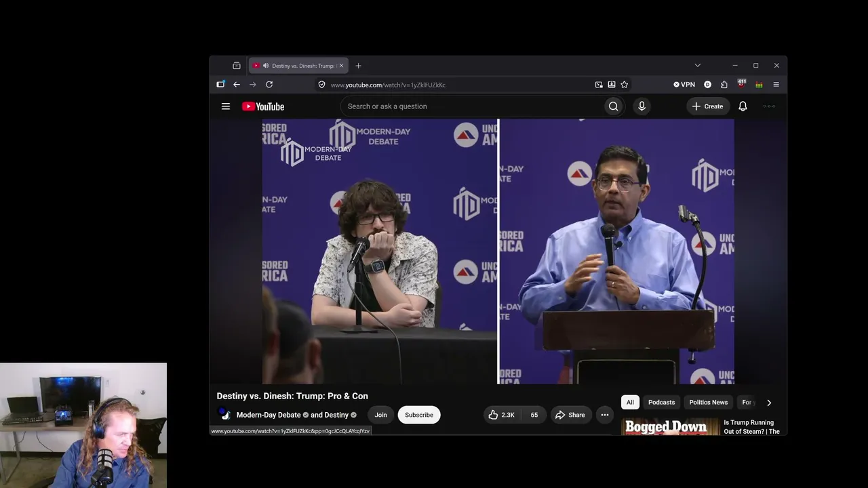This screenshot has height=488, width=868.
Task: Click the install/save page icon in address bar
Action: (612, 85)
